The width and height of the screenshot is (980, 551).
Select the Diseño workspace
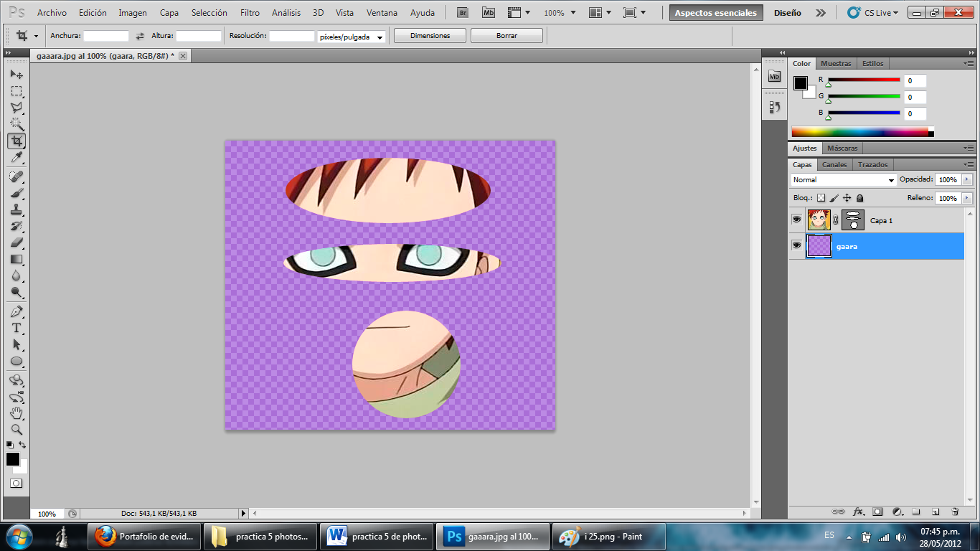[788, 13]
